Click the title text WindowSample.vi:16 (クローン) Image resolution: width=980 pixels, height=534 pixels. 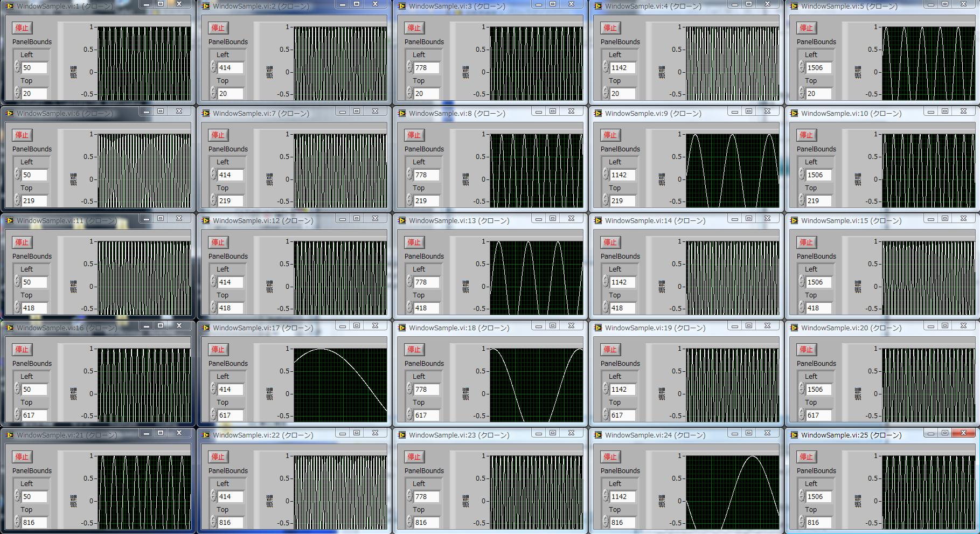[67, 328]
